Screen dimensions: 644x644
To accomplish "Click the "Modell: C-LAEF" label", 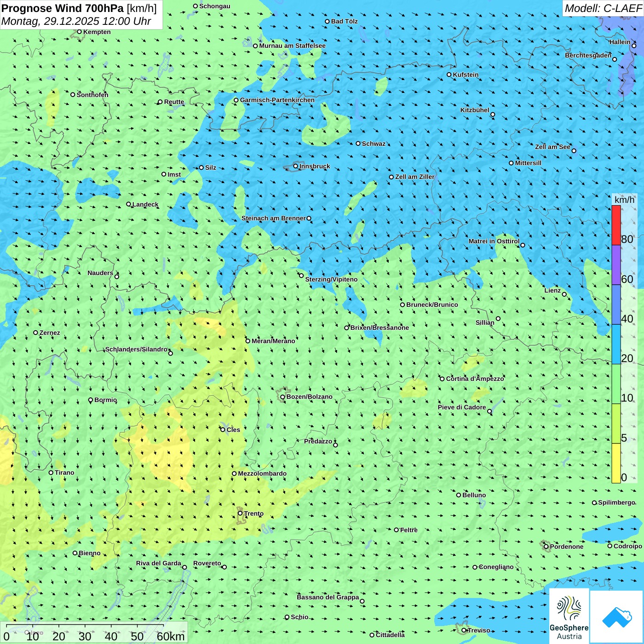I will (x=603, y=8).
